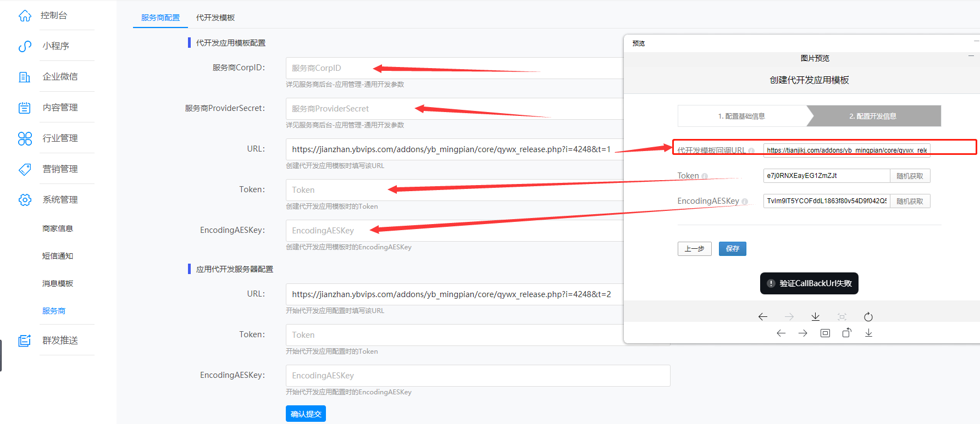
Task: Show previous image in preview viewer toolbar
Action: pos(781,333)
